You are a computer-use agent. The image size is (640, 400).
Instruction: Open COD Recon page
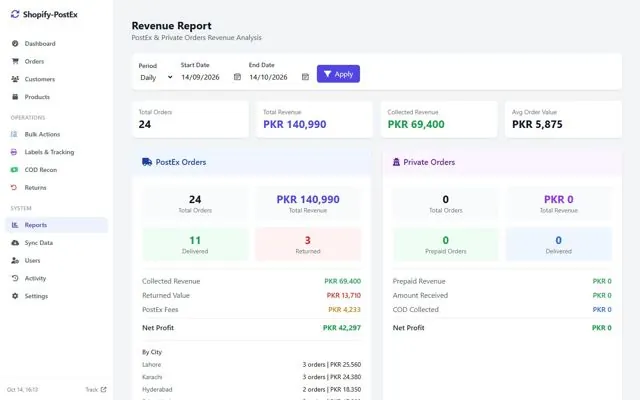[56, 170]
